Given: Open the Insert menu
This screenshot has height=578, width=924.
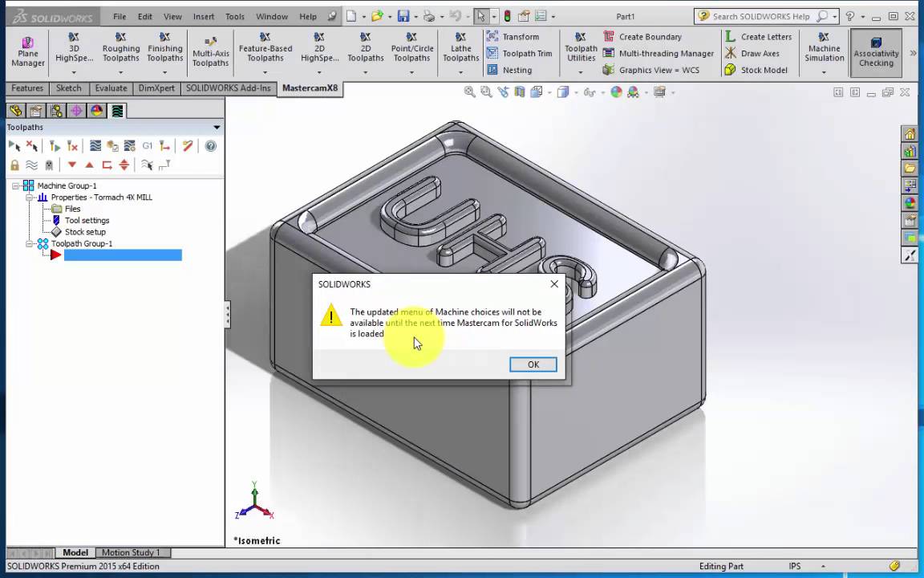Looking at the screenshot, I should (x=203, y=16).
